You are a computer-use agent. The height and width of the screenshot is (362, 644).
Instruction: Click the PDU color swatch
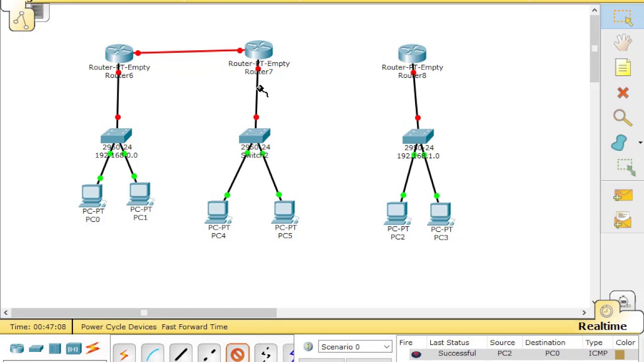pyautogui.click(x=619, y=354)
